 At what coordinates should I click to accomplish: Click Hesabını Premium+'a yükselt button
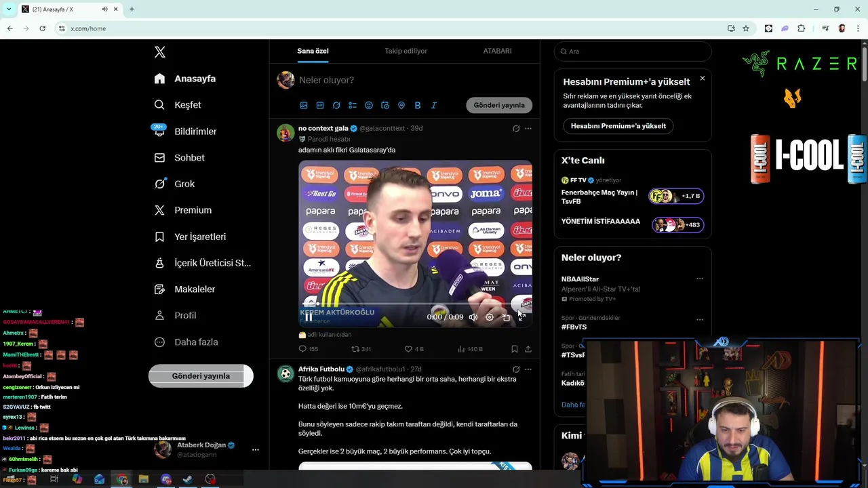click(x=618, y=126)
